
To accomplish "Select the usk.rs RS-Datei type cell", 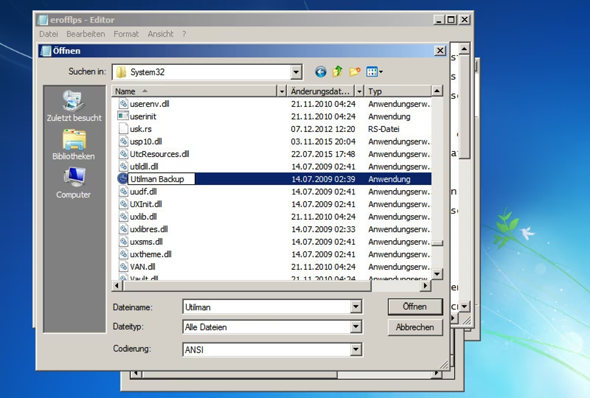I will [x=383, y=129].
